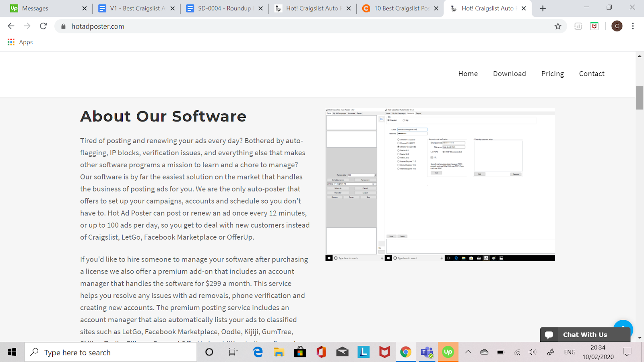Open Office from the taskbar
The height and width of the screenshot is (362, 644).
[x=321, y=352]
